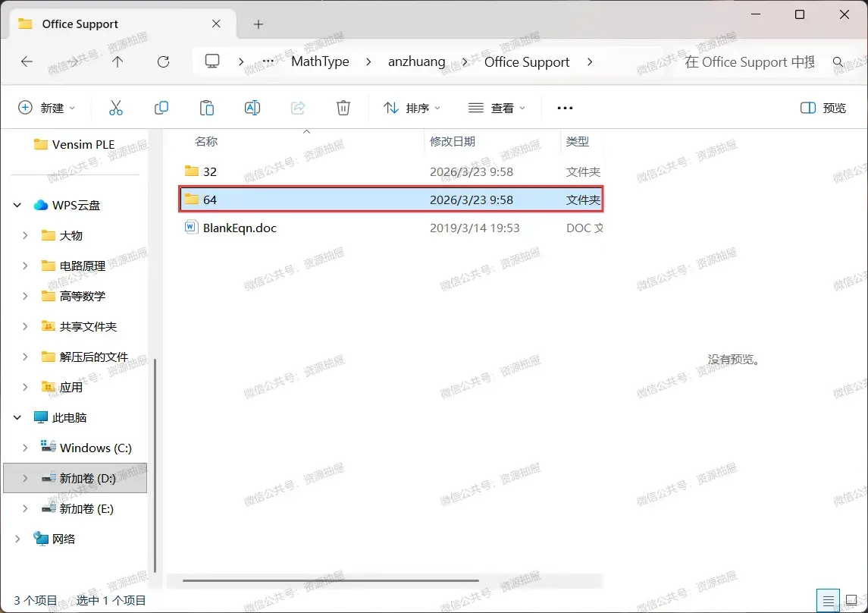Open the 查看 view dropdown
Screen dimensions: 868x613
497,108
